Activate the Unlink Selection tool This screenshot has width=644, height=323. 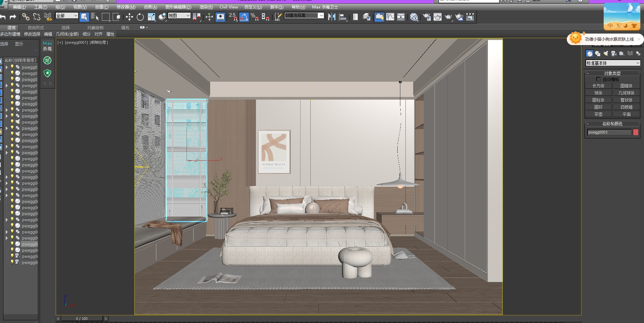pos(37,17)
